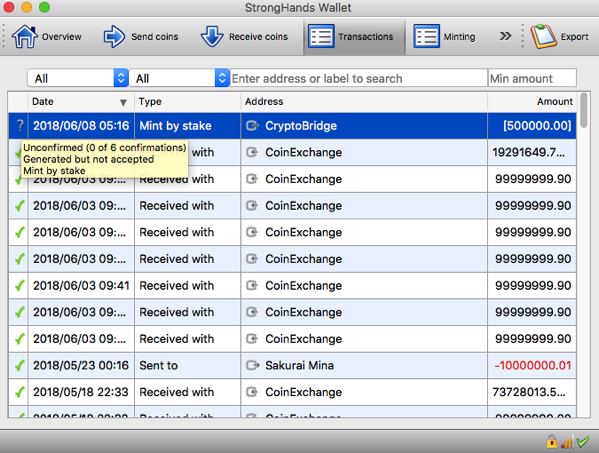This screenshot has height=453, width=599.
Task: Open the Overview home icon
Action: (x=24, y=37)
